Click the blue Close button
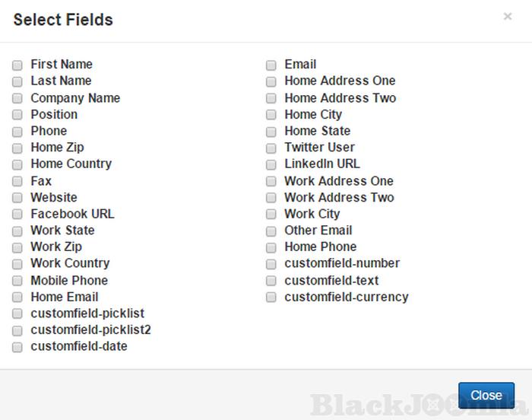The height and width of the screenshot is (420, 532). tap(486, 395)
